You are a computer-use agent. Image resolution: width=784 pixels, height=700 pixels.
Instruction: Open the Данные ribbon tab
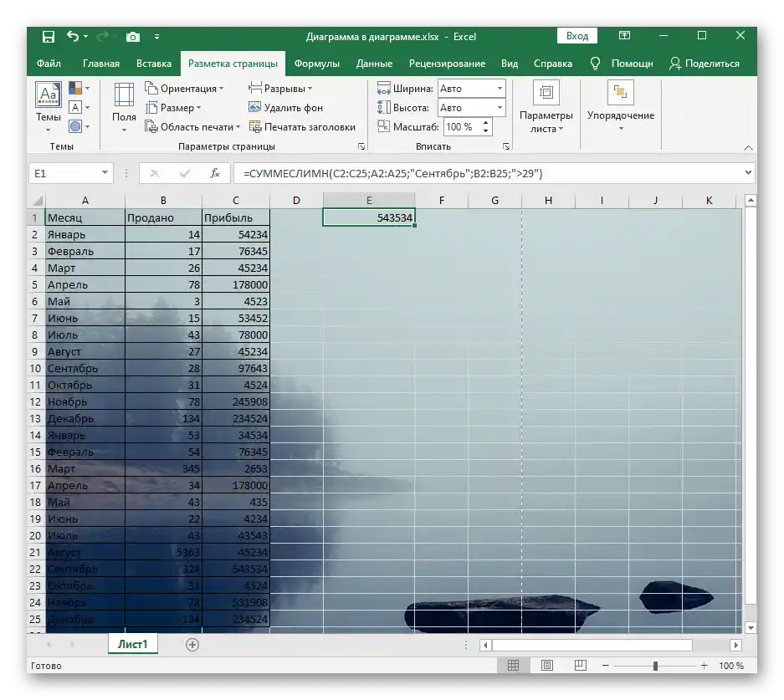click(374, 64)
